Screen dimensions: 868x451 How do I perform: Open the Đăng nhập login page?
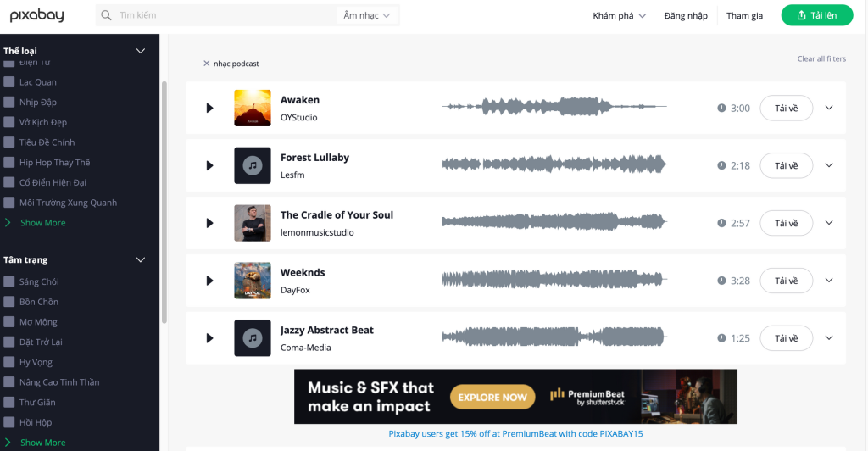686,16
